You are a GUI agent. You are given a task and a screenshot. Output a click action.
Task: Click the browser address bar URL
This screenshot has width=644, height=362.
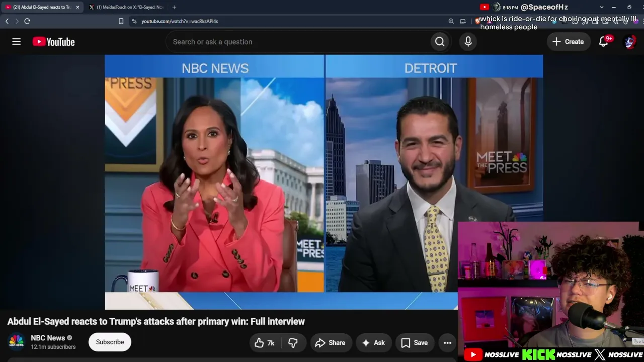pos(180,21)
